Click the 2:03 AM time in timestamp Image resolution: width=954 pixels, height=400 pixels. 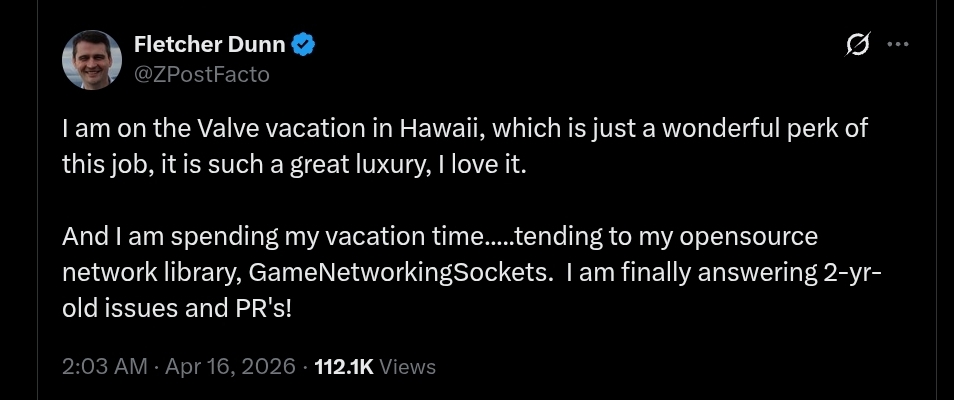105,367
